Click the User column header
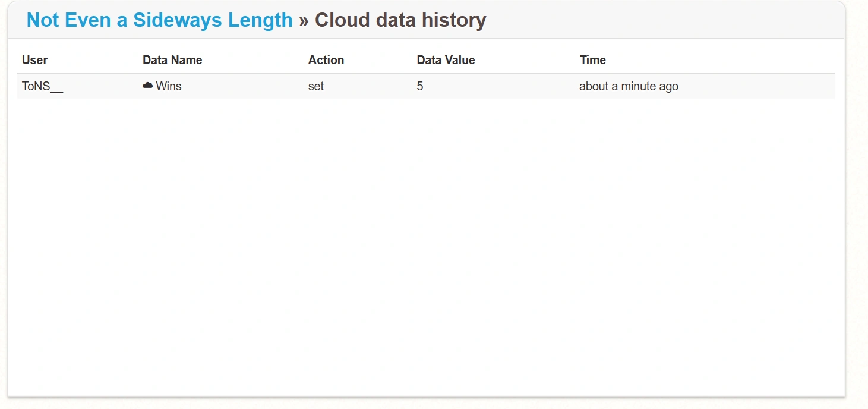The image size is (868, 409). [x=34, y=60]
